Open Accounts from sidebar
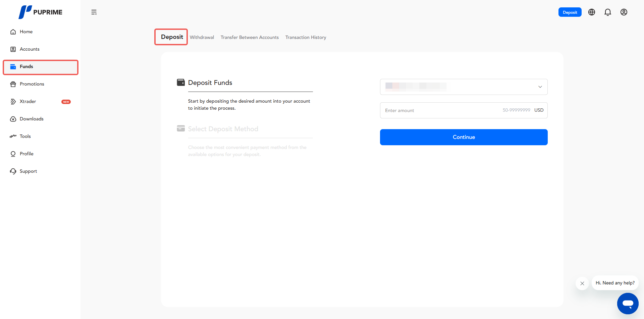Screen dimensions: 644x319 click(x=30, y=49)
